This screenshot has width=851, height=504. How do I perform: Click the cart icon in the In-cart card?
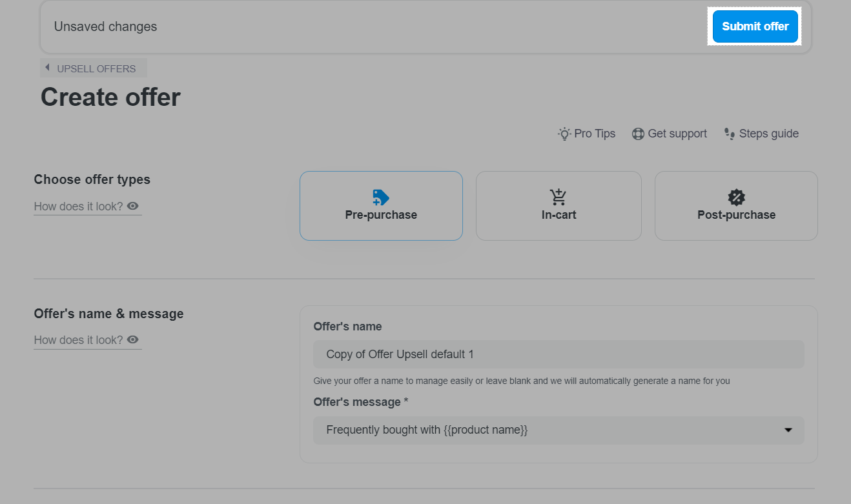pyautogui.click(x=559, y=197)
